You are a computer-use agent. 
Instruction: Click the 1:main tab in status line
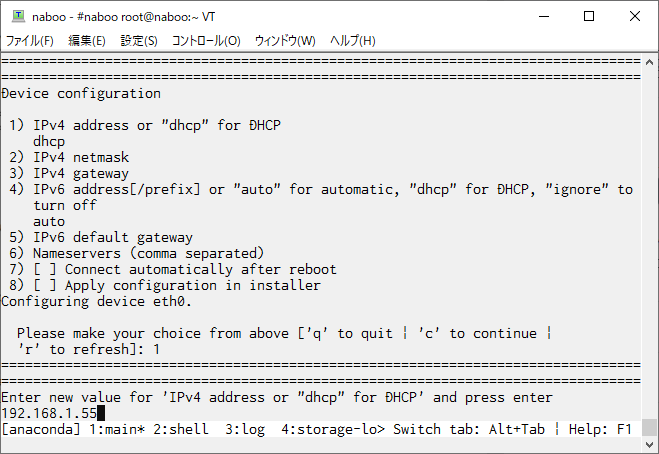click(x=117, y=429)
